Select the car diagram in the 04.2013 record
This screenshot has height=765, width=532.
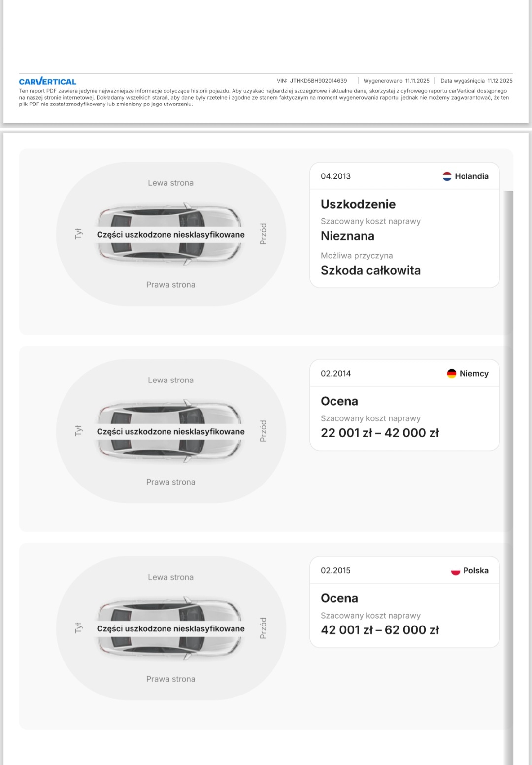(170, 234)
